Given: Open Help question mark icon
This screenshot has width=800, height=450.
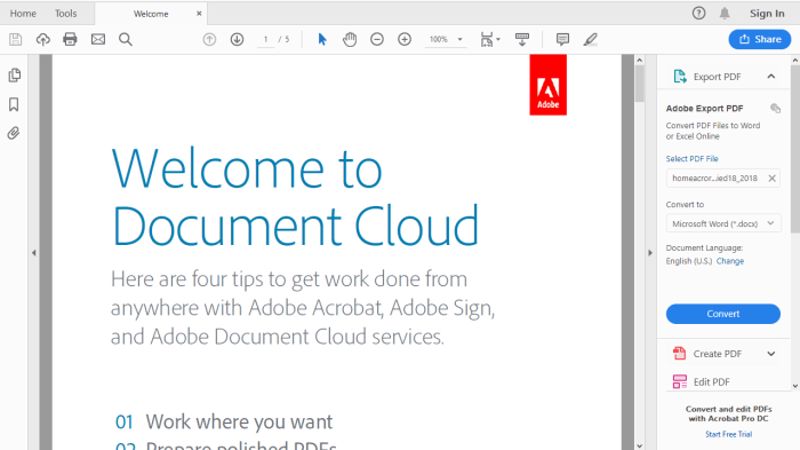Looking at the screenshot, I should (699, 13).
